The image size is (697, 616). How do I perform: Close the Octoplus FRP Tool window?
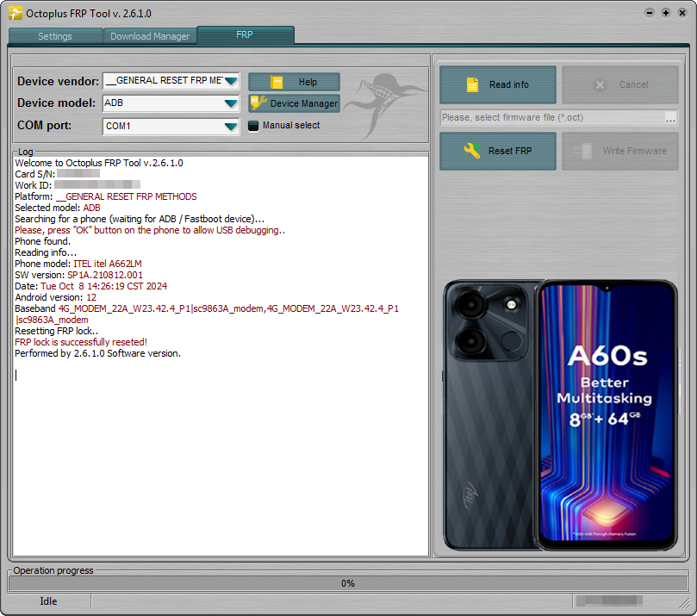point(682,13)
